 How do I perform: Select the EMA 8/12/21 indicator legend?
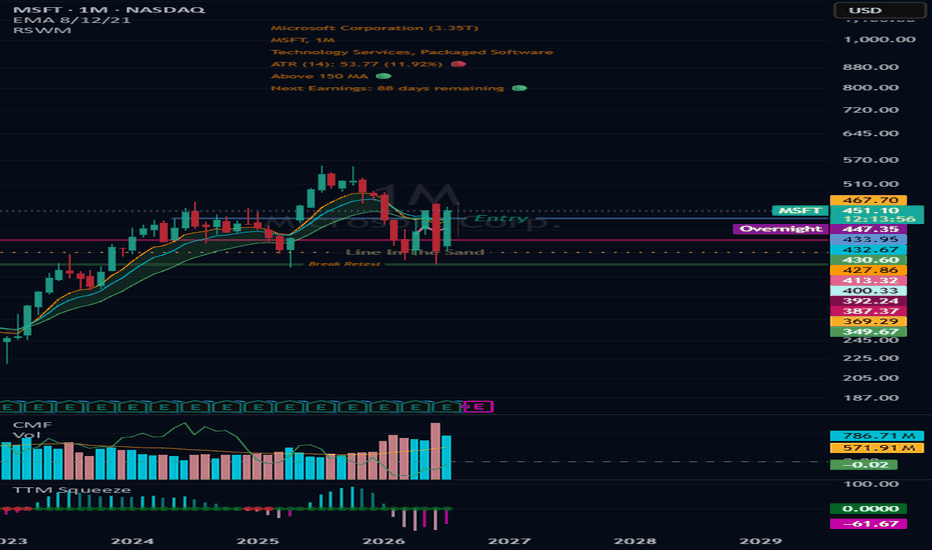(x=72, y=20)
